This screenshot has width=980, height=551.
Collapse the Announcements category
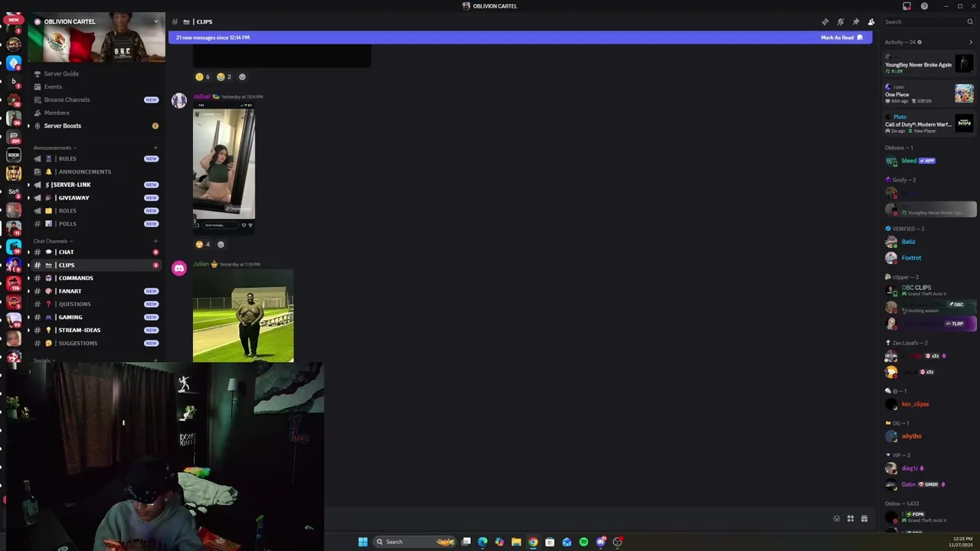pos(54,148)
